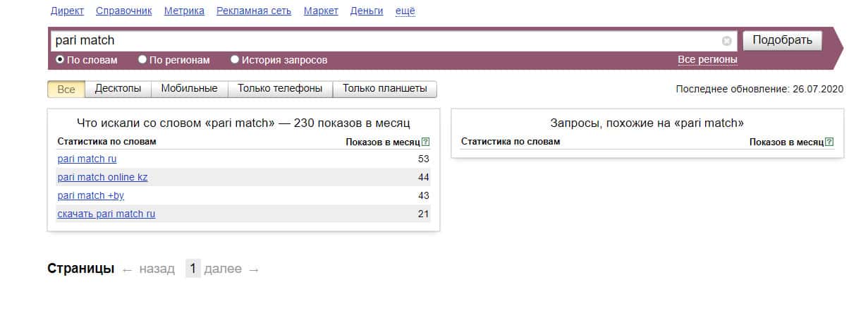Open the 'Рекламная сеть' link

tap(254, 11)
